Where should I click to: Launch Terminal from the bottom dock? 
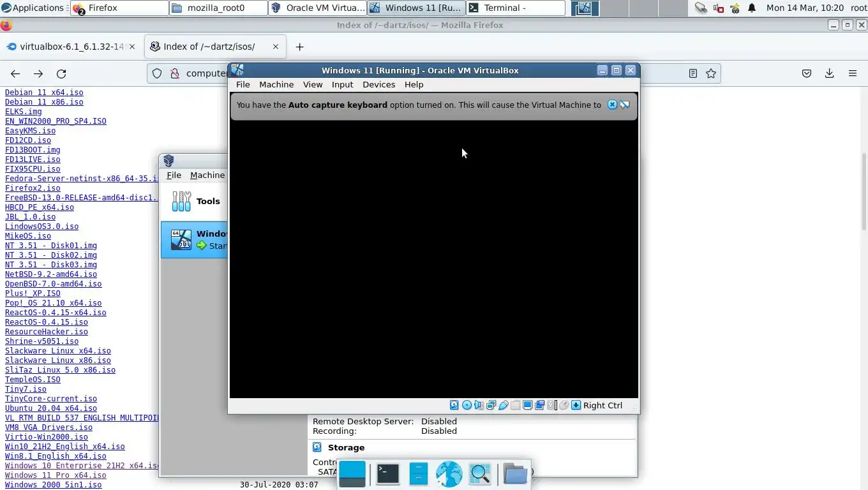pyautogui.click(x=387, y=474)
